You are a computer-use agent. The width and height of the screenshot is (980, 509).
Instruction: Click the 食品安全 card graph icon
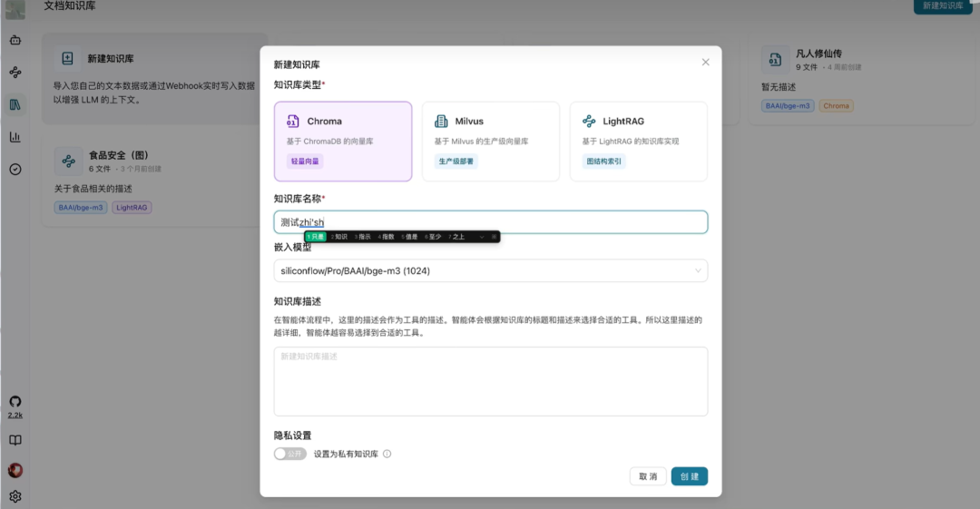tap(69, 162)
